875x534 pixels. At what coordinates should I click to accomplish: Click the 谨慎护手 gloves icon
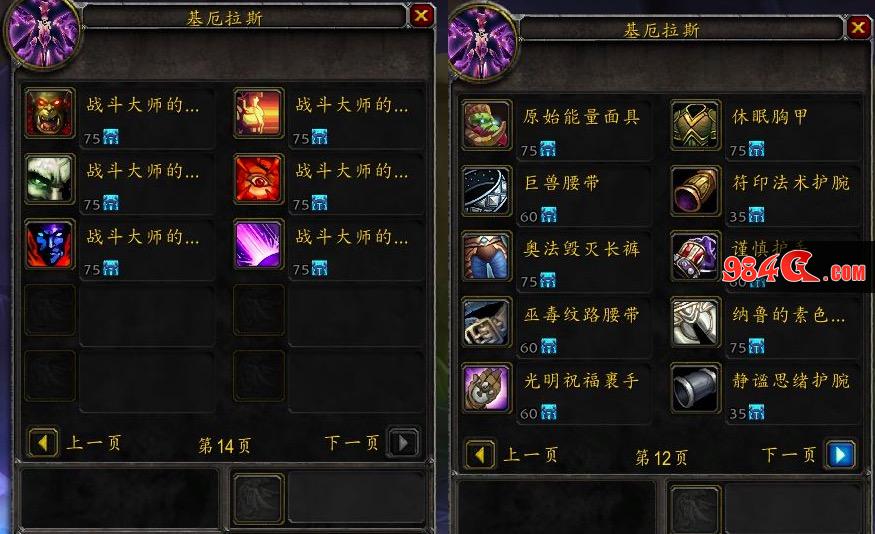pyautogui.click(x=695, y=257)
